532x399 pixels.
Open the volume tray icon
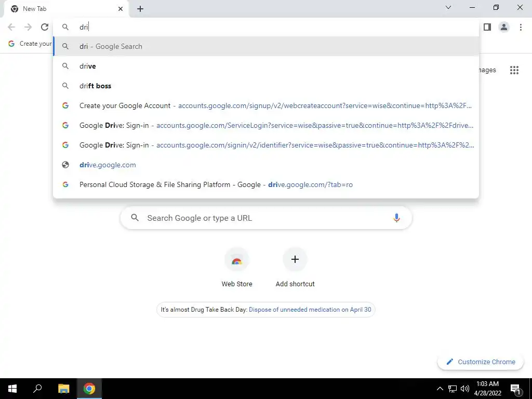pos(465,389)
